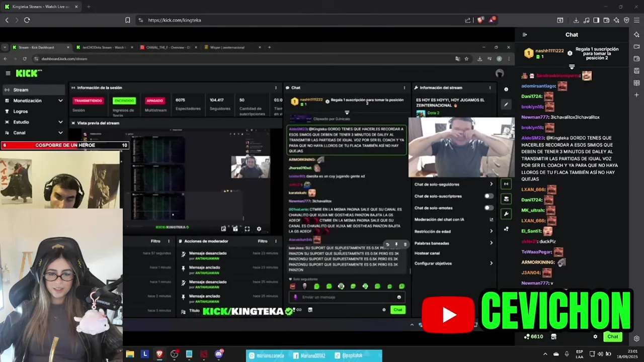Click the KICK logo in dashboard
644x362 pixels.
coord(28,73)
